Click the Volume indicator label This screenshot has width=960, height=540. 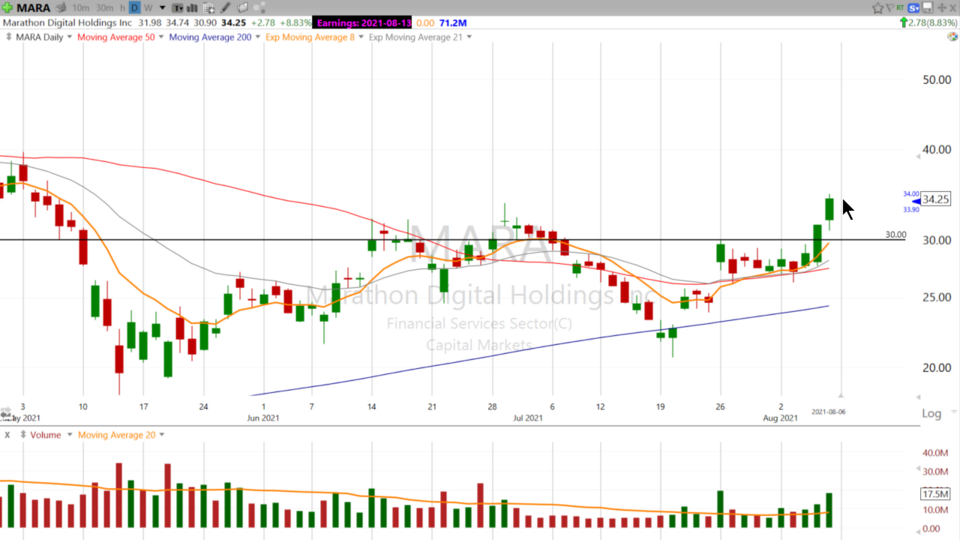45,435
